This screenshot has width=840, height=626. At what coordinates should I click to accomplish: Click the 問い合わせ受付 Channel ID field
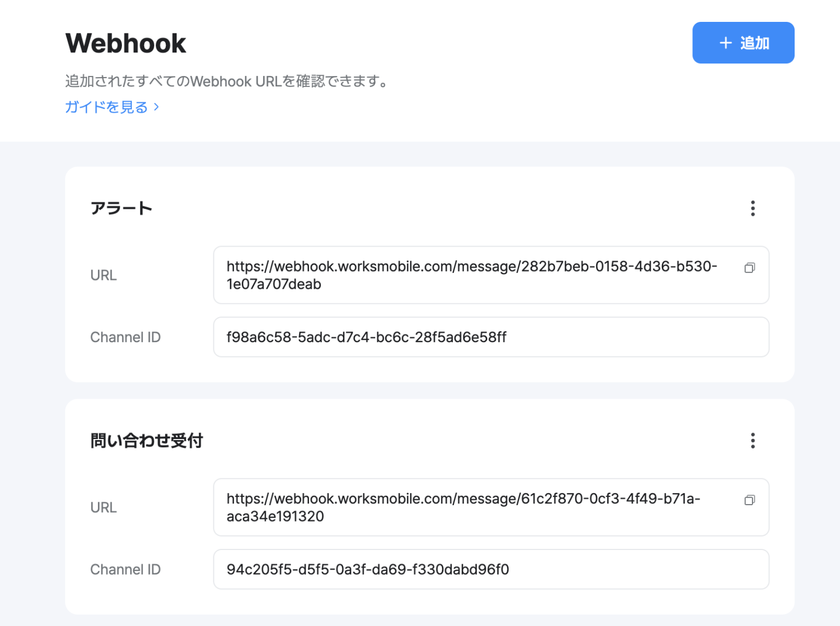491,569
